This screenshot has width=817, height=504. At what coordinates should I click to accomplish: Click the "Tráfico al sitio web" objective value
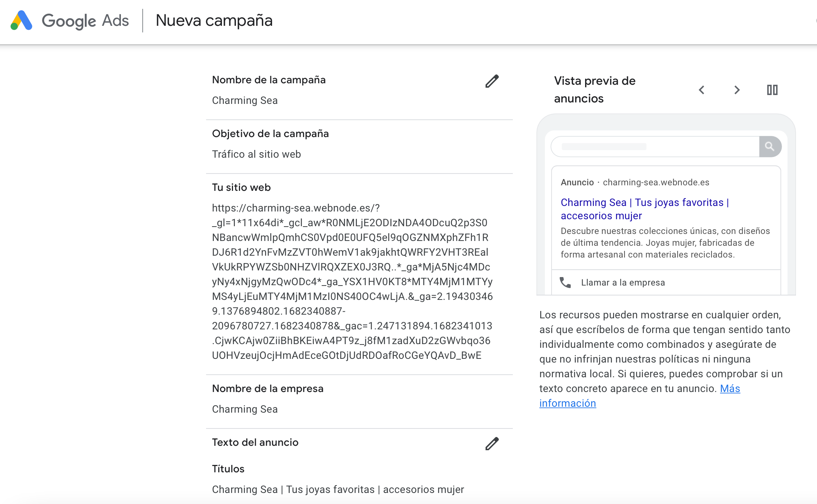click(x=256, y=154)
